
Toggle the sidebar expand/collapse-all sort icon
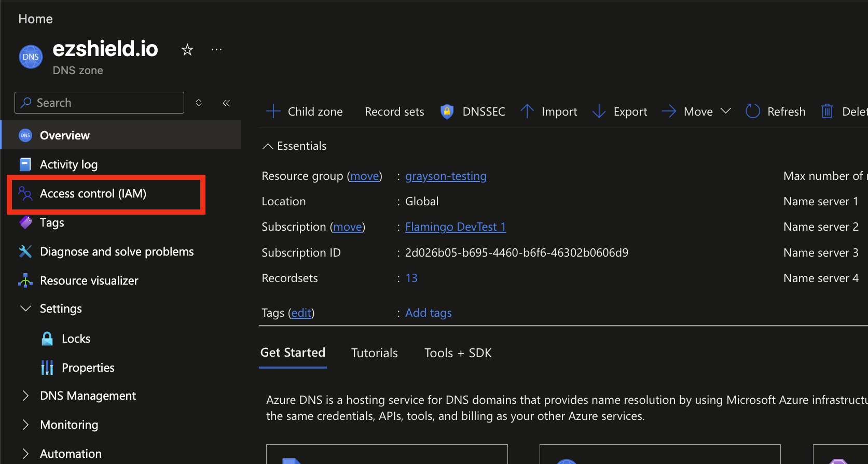199,103
